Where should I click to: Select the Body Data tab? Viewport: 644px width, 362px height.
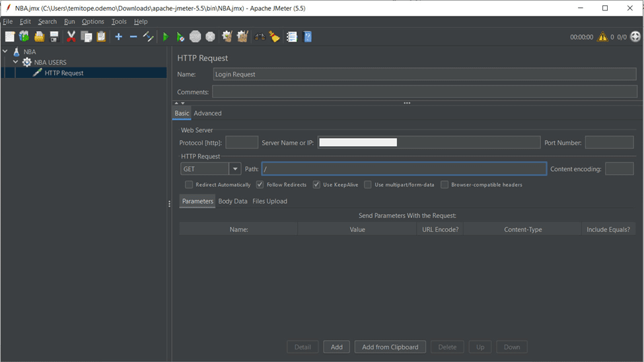(x=233, y=201)
